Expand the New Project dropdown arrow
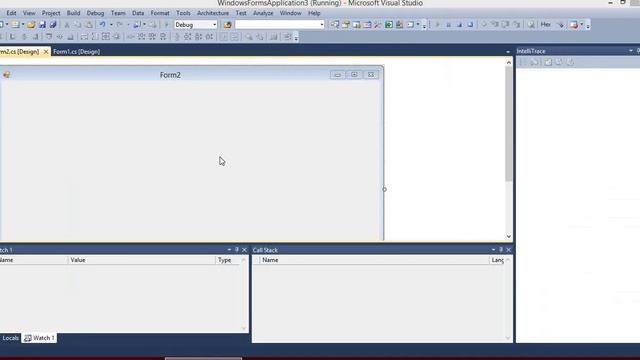Screen dimensions: 640x360 7,25
